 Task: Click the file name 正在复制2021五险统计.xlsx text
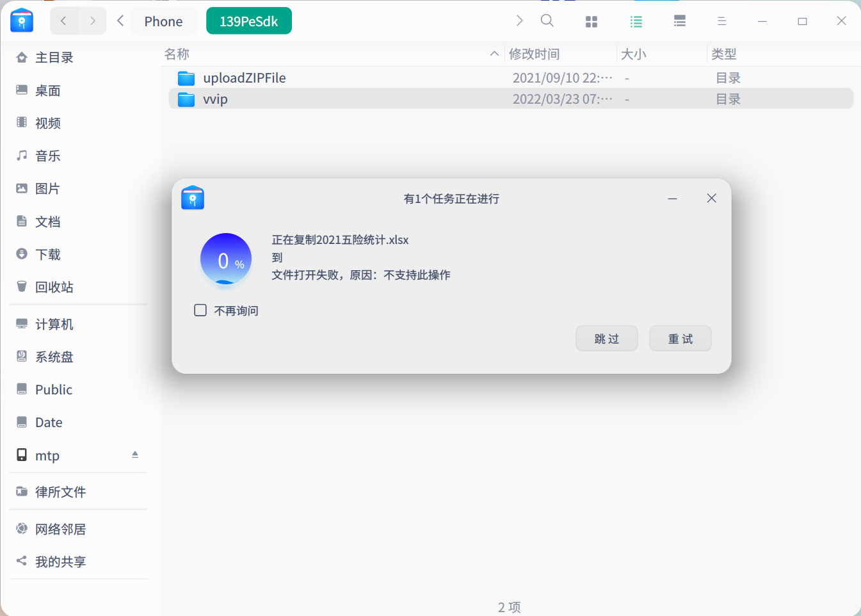click(x=340, y=240)
